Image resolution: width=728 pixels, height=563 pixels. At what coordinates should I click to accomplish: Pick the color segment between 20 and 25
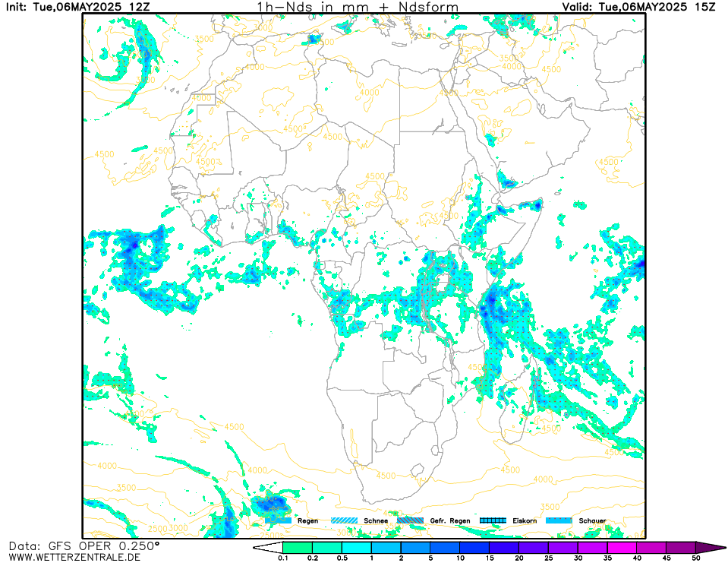[x=534, y=548]
